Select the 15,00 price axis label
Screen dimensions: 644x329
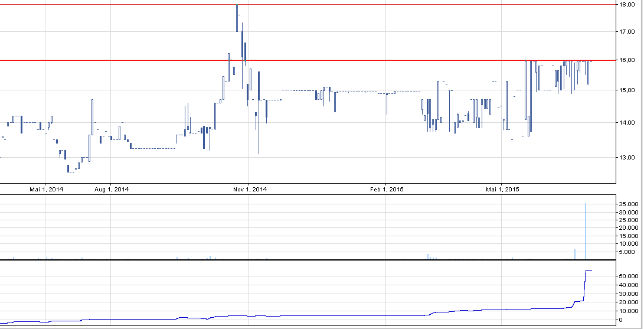tap(626, 90)
